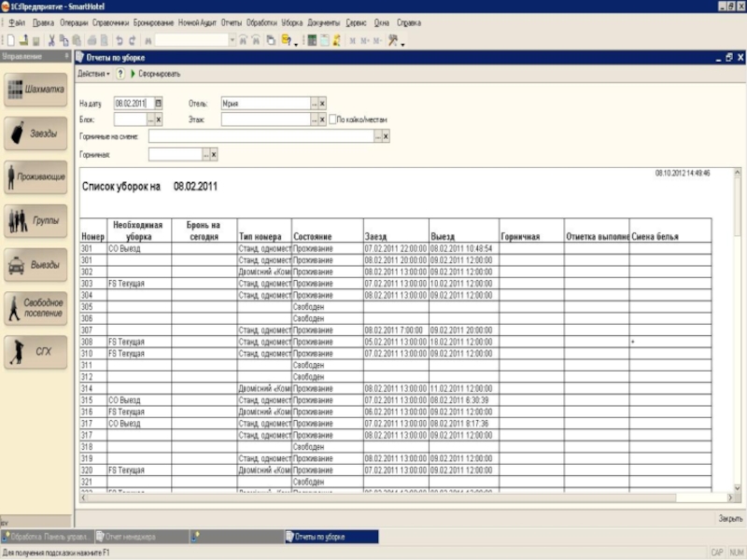Open selection list for Отель field

coord(313,103)
